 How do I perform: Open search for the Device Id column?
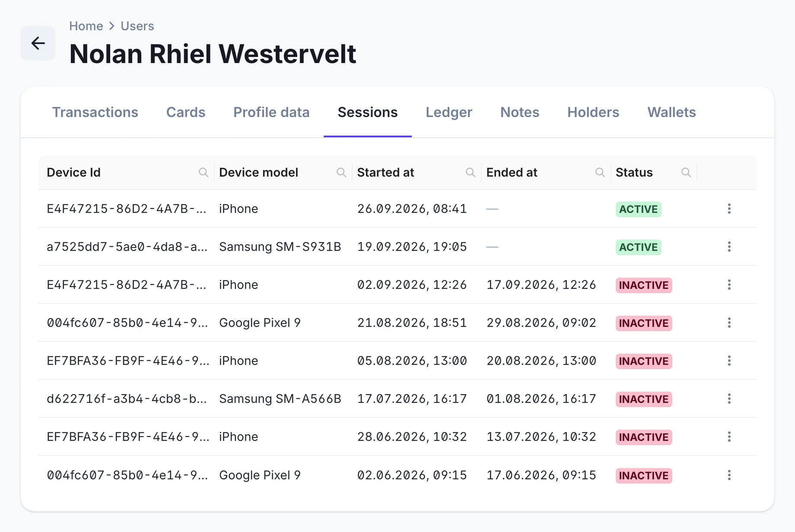203,172
